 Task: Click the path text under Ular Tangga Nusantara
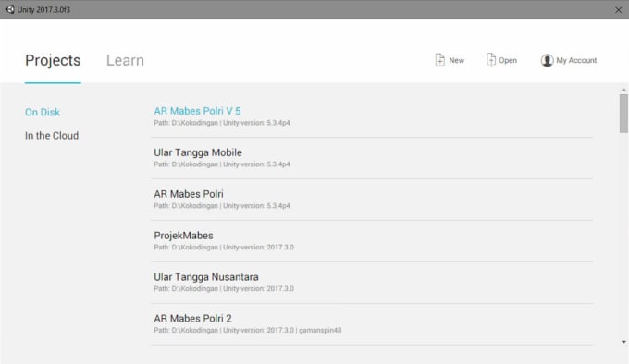click(x=224, y=289)
